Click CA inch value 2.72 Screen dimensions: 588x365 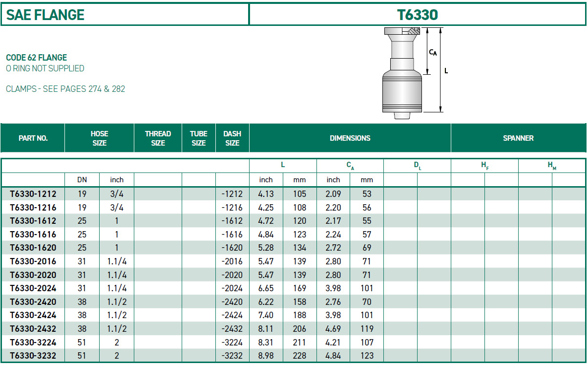tap(333, 248)
